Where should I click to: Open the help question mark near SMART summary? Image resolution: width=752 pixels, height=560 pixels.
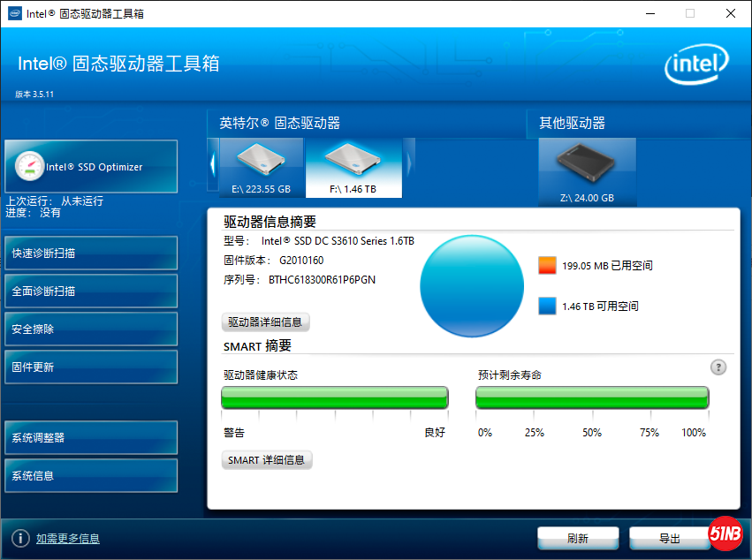718,367
